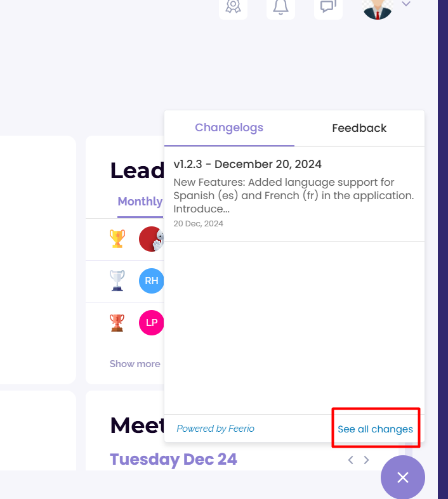448x499 pixels.
Task: Click the silver trophy icon
Action: click(117, 281)
